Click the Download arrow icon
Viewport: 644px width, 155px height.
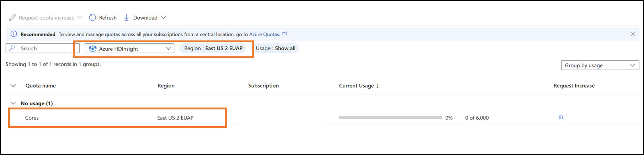click(x=126, y=18)
